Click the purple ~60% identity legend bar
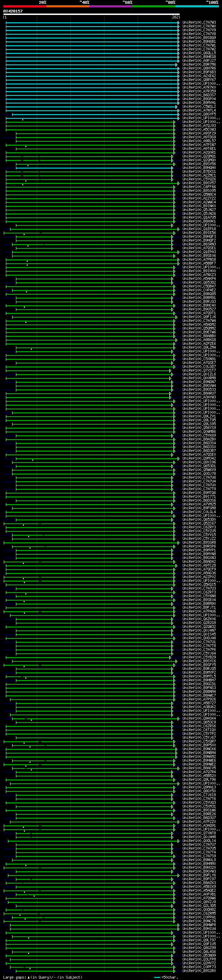 [111, 6]
